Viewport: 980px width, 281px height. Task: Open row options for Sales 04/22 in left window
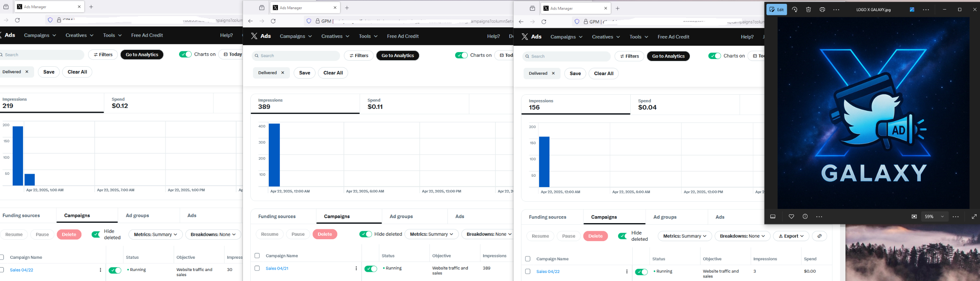pyautogui.click(x=100, y=270)
